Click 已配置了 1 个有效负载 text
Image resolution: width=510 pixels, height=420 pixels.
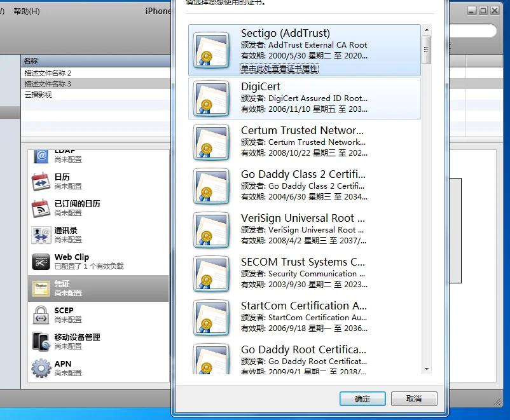point(89,266)
